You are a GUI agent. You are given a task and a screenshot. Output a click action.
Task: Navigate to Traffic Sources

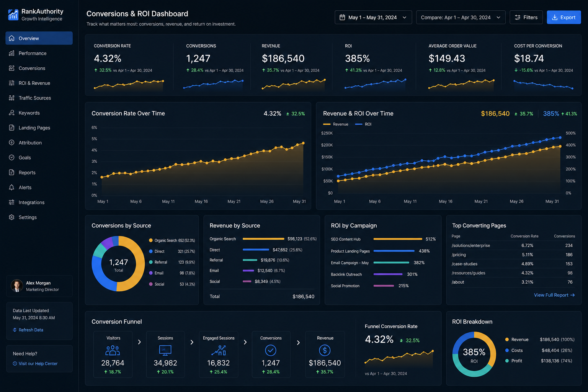coord(39,98)
